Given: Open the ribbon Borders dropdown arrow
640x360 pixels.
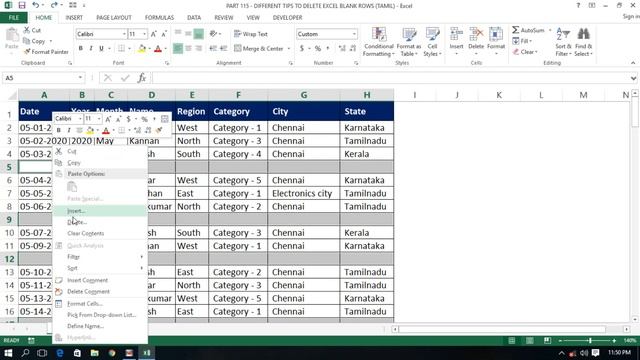Looking at the screenshot, I should click(x=129, y=49).
